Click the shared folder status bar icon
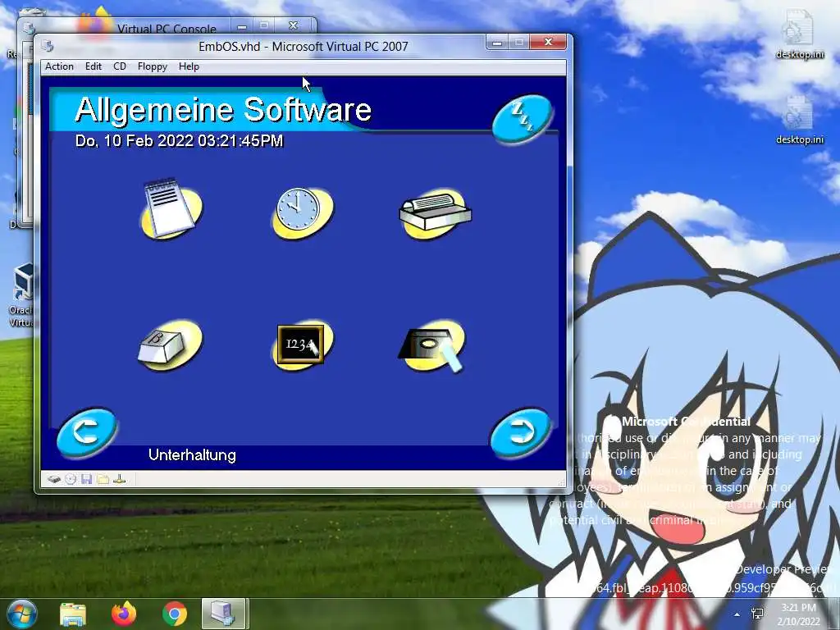Image resolution: width=840 pixels, height=630 pixels. pyautogui.click(x=103, y=479)
